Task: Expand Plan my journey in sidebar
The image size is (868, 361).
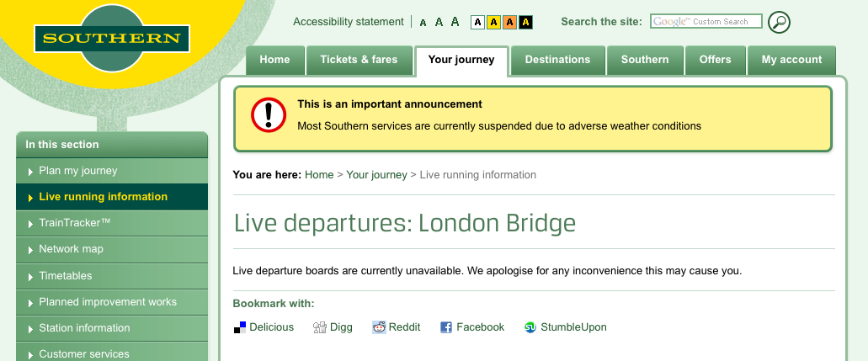Action: [78, 171]
